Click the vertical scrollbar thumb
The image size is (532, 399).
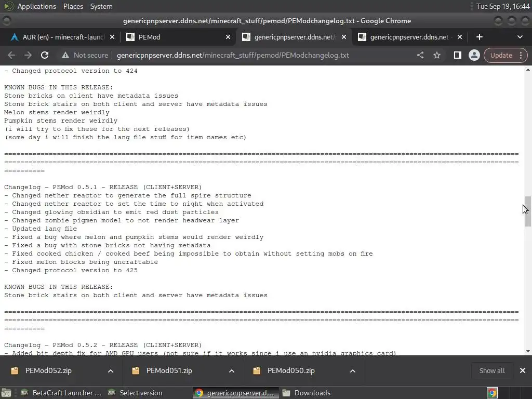click(528, 211)
